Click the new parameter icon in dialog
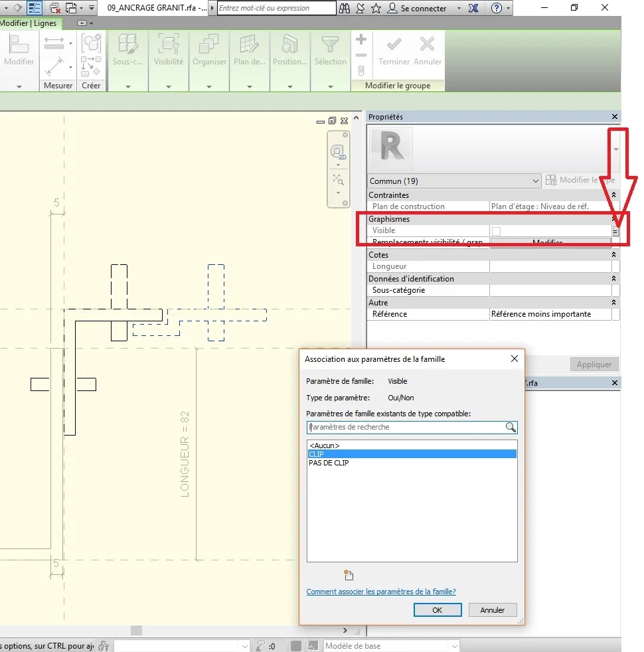Screen dimensions: 644x652 (349, 575)
